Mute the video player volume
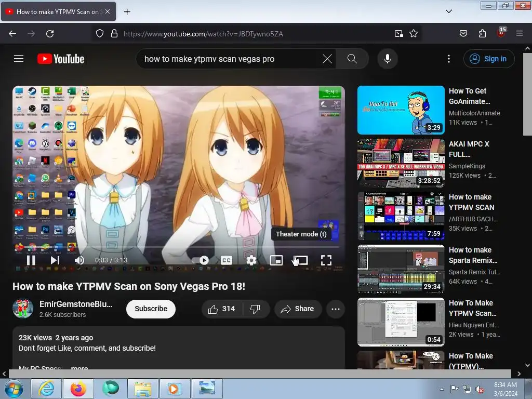Viewport: 532px width, 399px height. (x=79, y=260)
